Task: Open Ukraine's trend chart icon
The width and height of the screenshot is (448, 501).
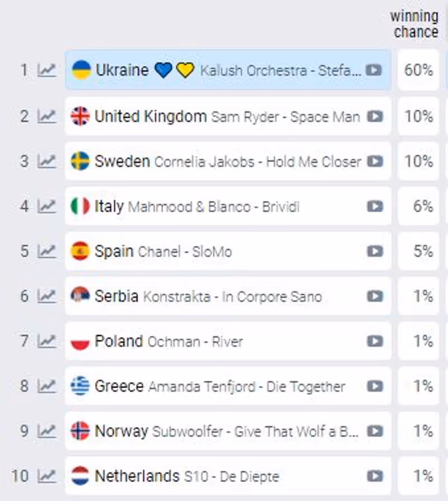Action: (x=47, y=70)
